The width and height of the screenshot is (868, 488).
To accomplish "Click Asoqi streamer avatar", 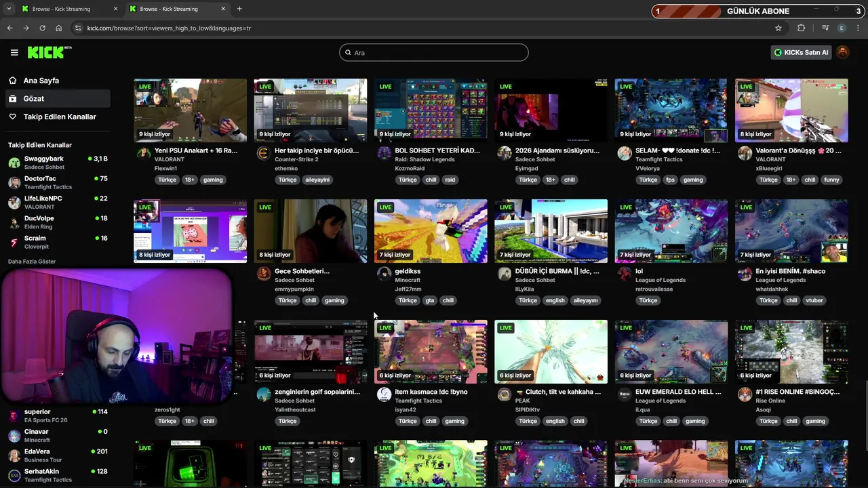I will click(745, 394).
